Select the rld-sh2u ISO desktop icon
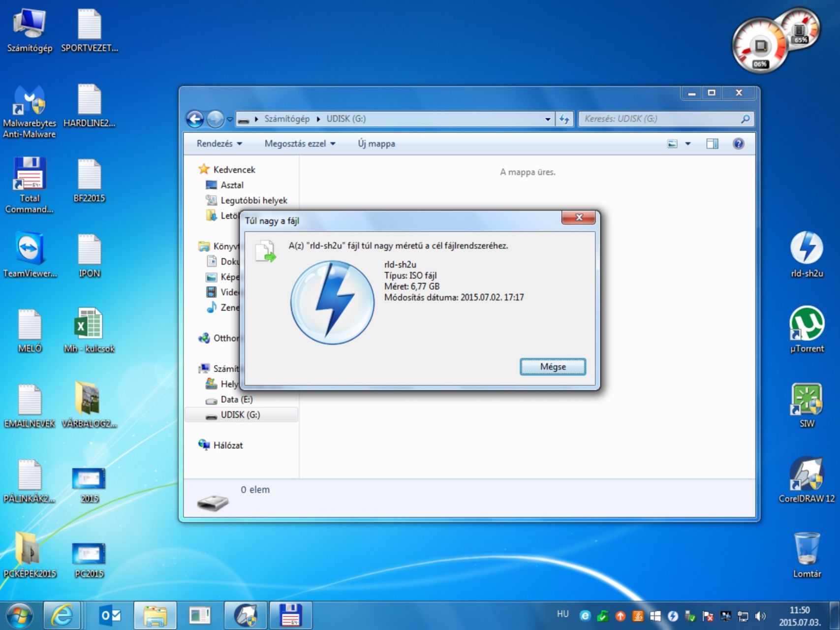840x630 pixels. coord(807,255)
